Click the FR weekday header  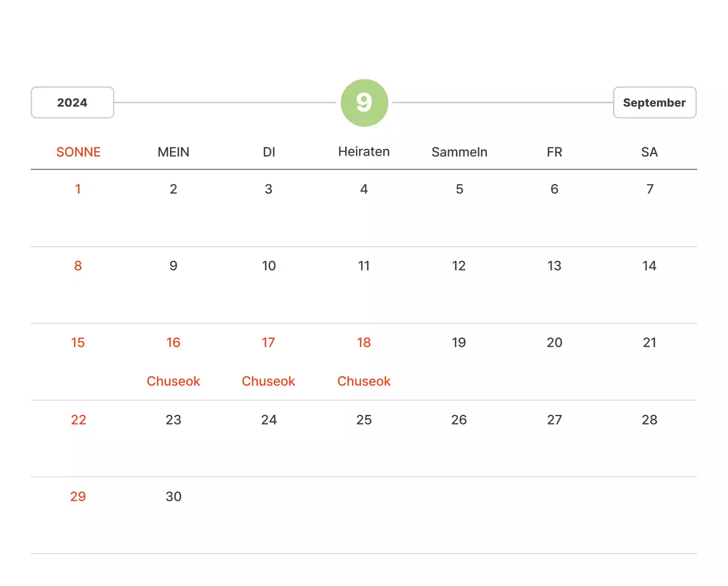point(554,152)
